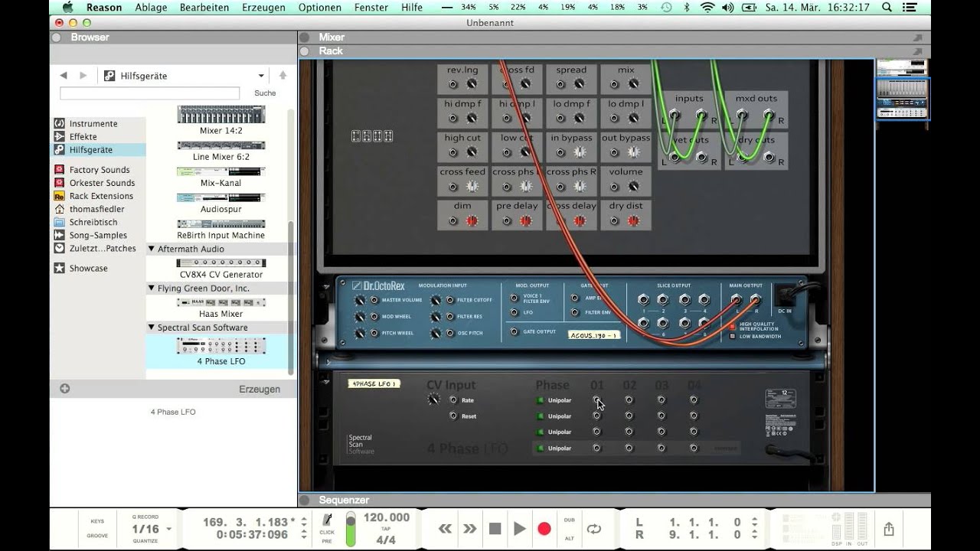Pick the Audiospur device in browser

coord(221,203)
